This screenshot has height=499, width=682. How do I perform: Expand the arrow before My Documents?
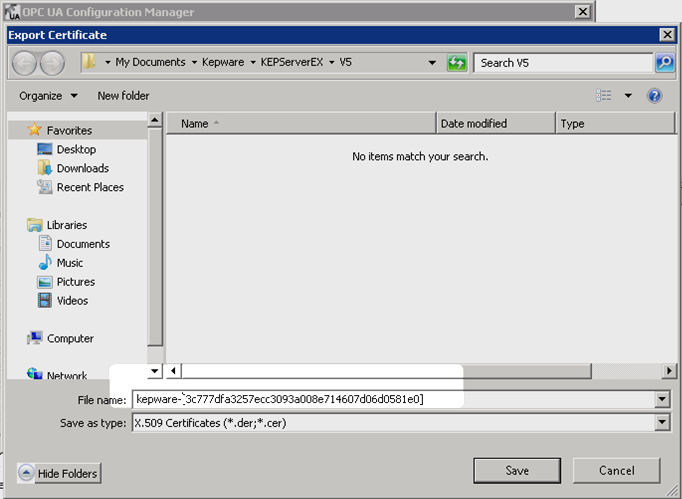click(107, 63)
